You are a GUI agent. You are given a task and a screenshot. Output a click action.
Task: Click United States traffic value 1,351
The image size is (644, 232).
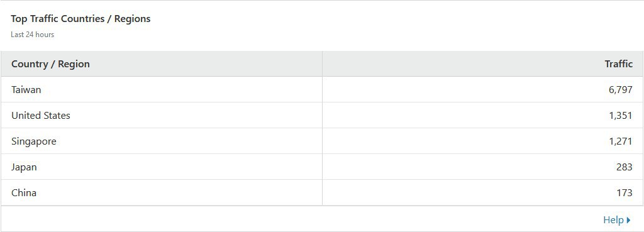click(621, 116)
